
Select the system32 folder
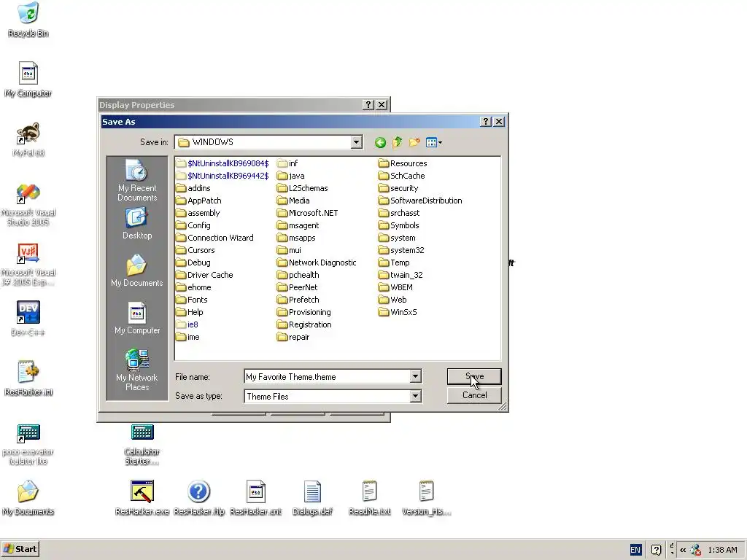click(401, 250)
